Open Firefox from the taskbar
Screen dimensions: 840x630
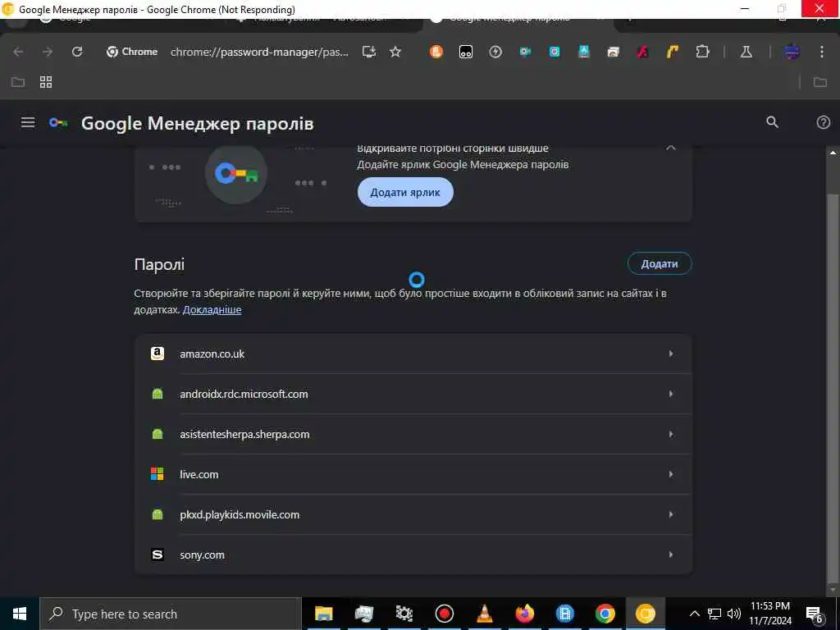524,614
